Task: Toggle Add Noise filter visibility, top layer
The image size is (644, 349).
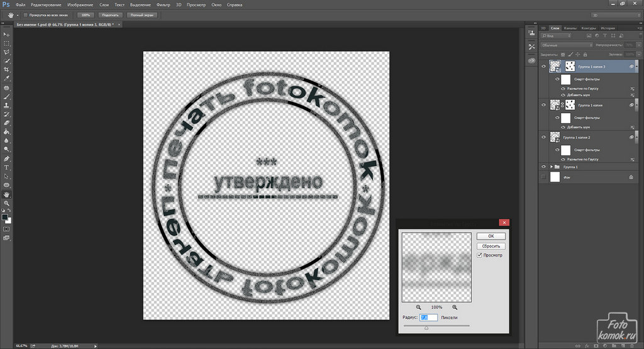Action: (563, 95)
